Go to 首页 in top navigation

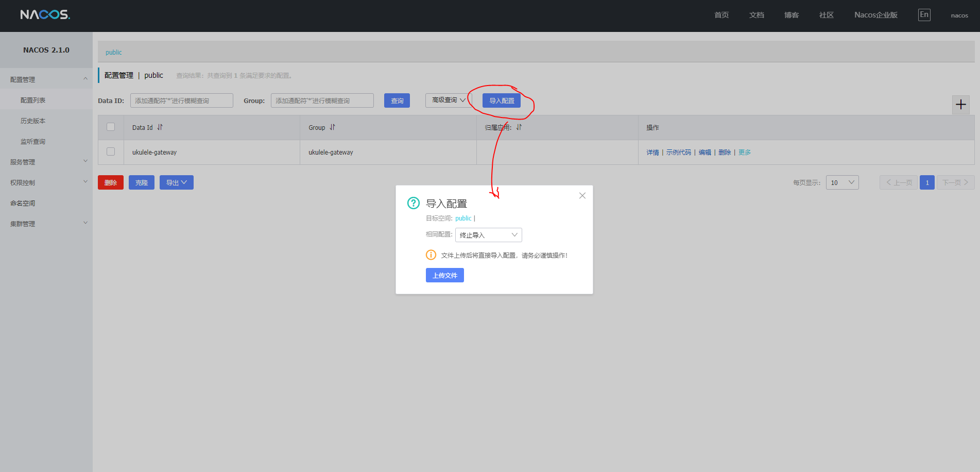tap(721, 15)
